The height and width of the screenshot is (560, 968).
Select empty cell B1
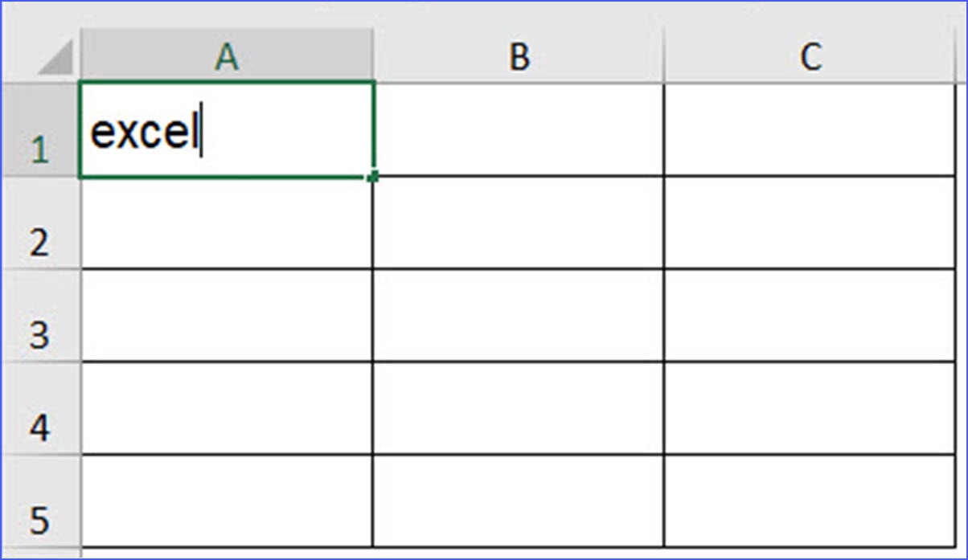(x=520, y=127)
